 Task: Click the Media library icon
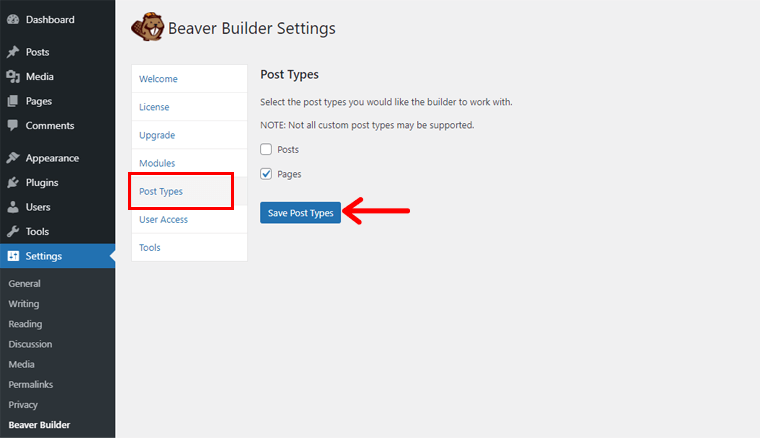coord(13,77)
